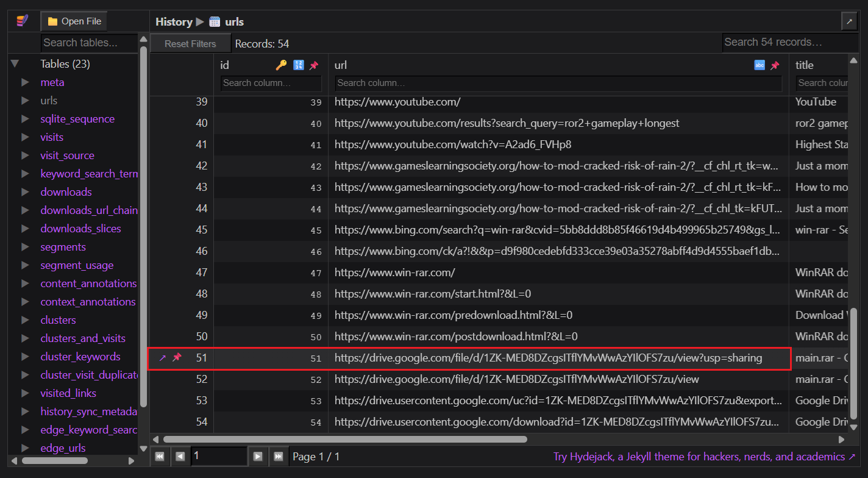
Task: Click the Reset Filters button
Action: click(190, 44)
